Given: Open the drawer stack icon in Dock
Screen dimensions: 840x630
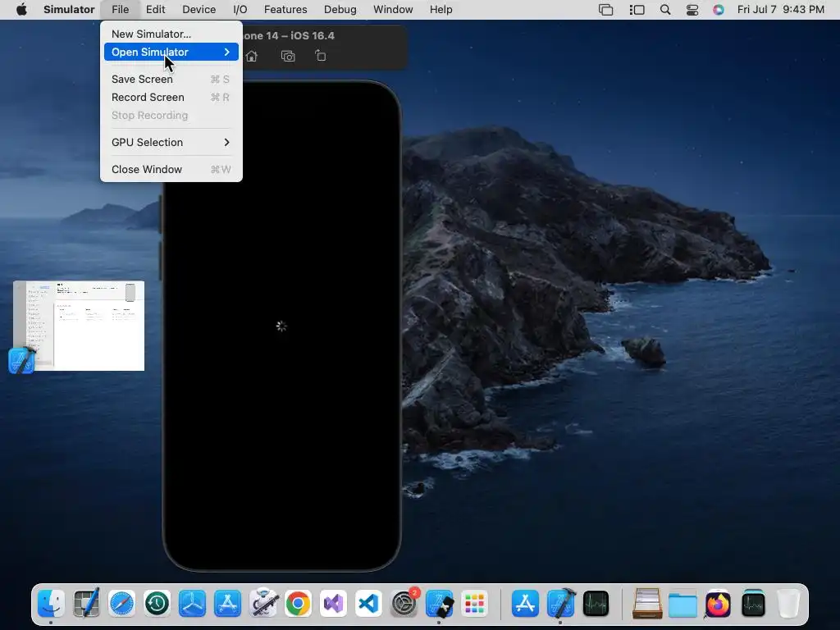Looking at the screenshot, I should [x=647, y=604].
